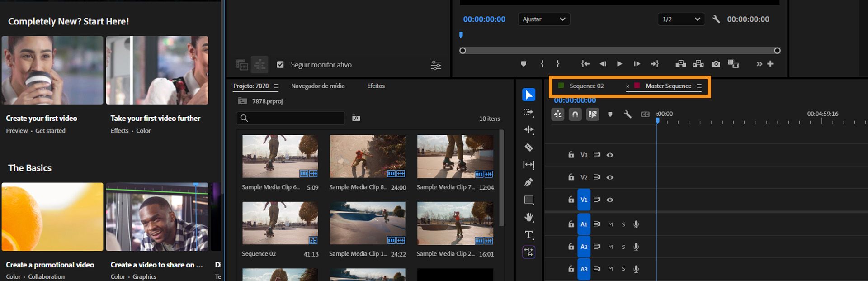Lock track V3 with its padlock
The image size is (868, 281).
(x=571, y=154)
